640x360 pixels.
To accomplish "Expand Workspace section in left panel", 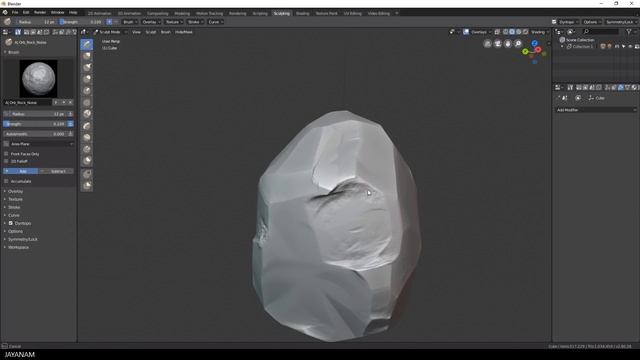I will (x=18, y=247).
